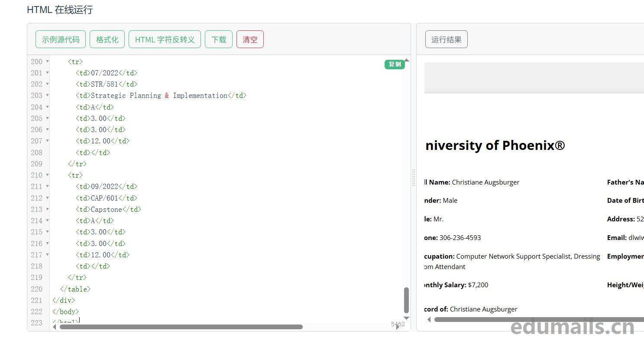644x344 pixels.
Task: Click the result pane horizontal scrollbar
Action: tap(539, 320)
